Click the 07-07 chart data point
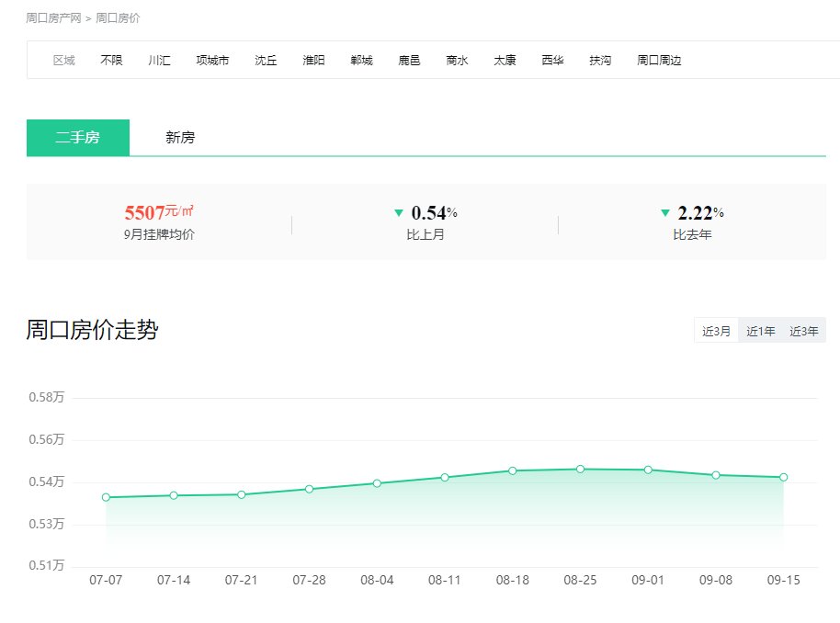The width and height of the screenshot is (840, 623). pyautogui.click(x=106, y=497)
